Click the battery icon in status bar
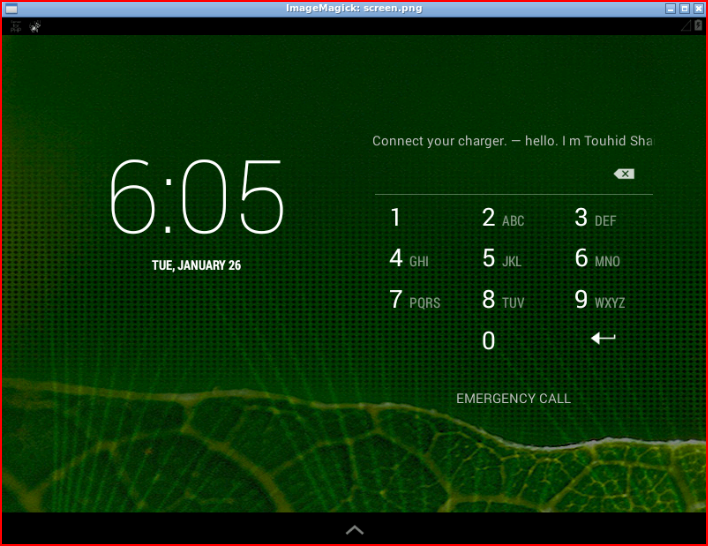 coord(699,26)
